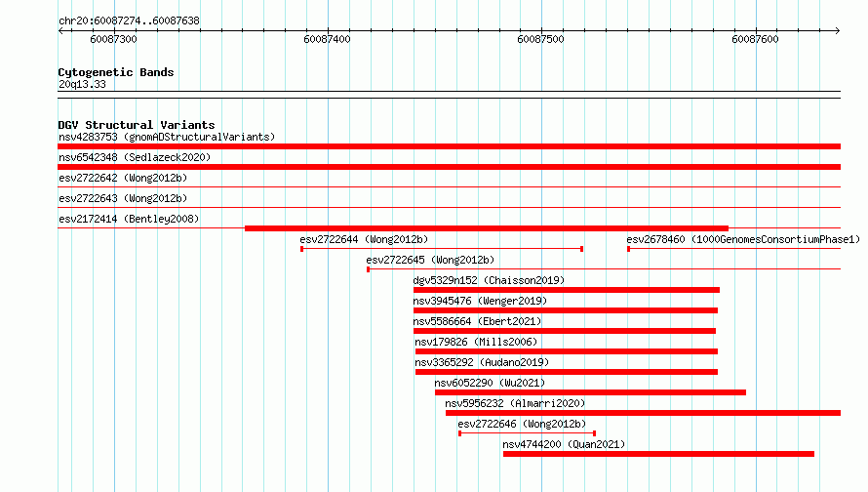This screenshot has width=868, height=492.
Task: Open the nsv4744200 Quan2021 label
Action: [564, 444]
